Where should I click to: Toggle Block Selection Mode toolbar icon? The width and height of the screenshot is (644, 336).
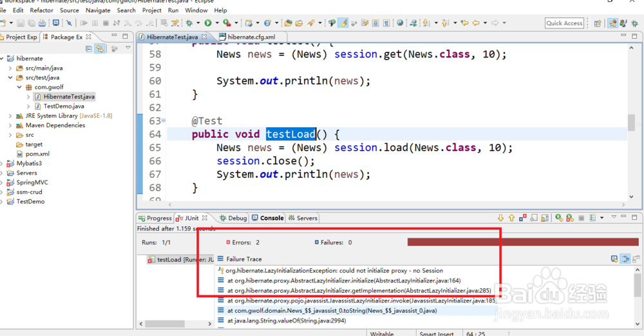click(375, 23)
